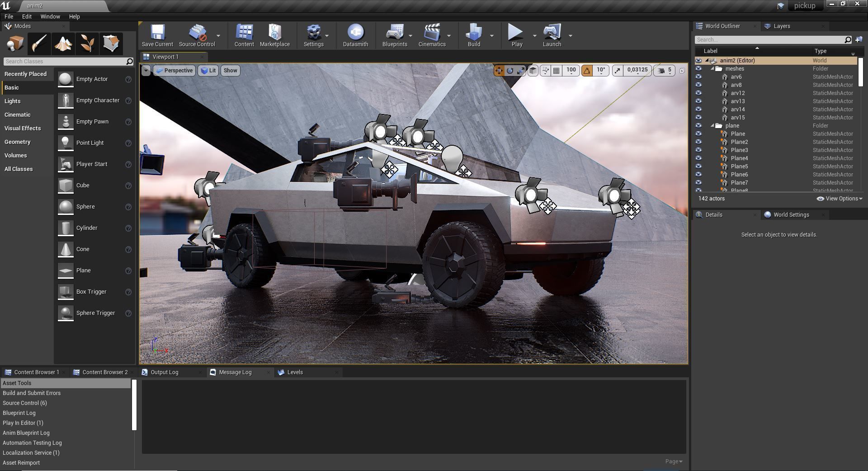Click the world/local coordinate system icon
The image size is (868, 471).
point(533,71)
